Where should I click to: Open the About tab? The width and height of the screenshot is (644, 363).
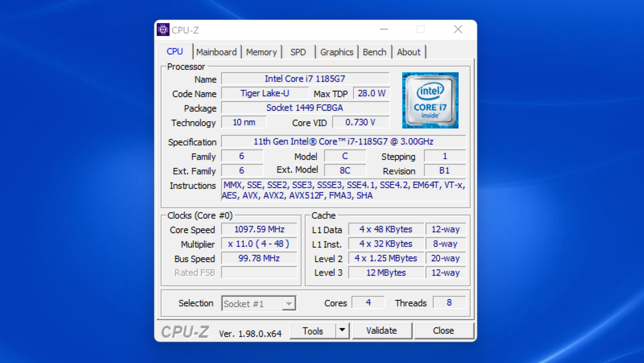(409, 52)
